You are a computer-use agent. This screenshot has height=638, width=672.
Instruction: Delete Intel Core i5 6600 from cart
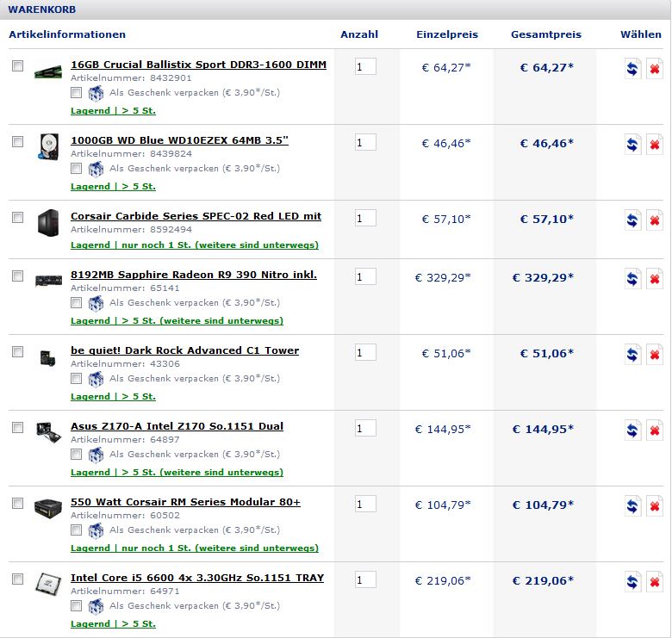point(655,582)
